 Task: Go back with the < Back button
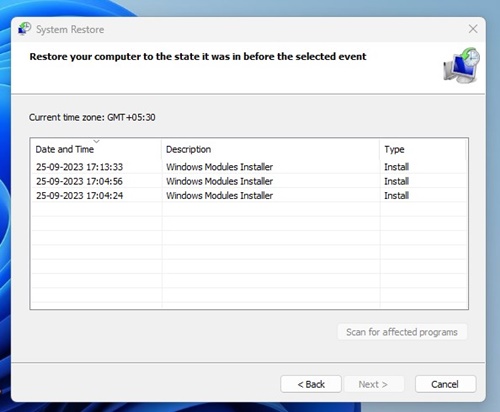(311, 384)
